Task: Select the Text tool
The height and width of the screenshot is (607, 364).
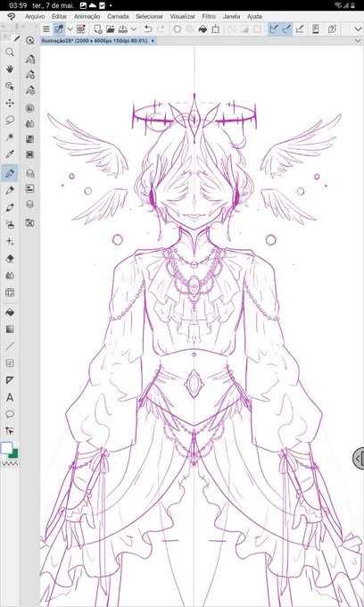Action: click(10, 397)
